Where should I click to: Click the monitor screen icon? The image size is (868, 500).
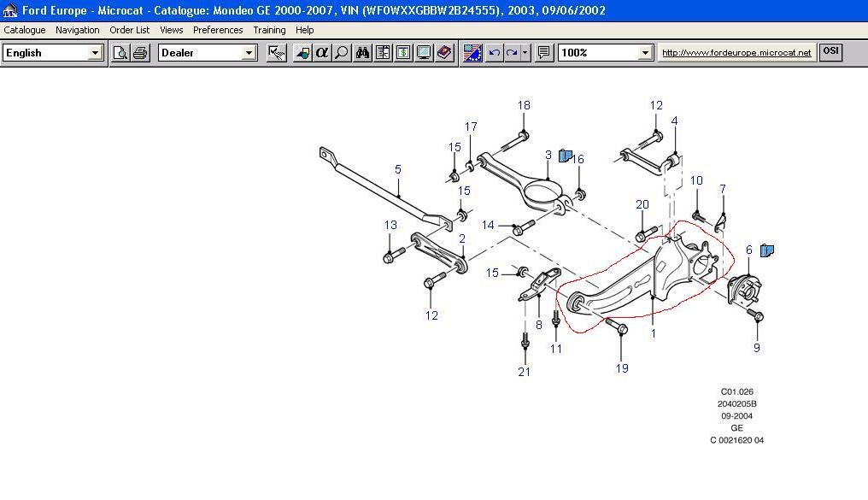point(424,53)
